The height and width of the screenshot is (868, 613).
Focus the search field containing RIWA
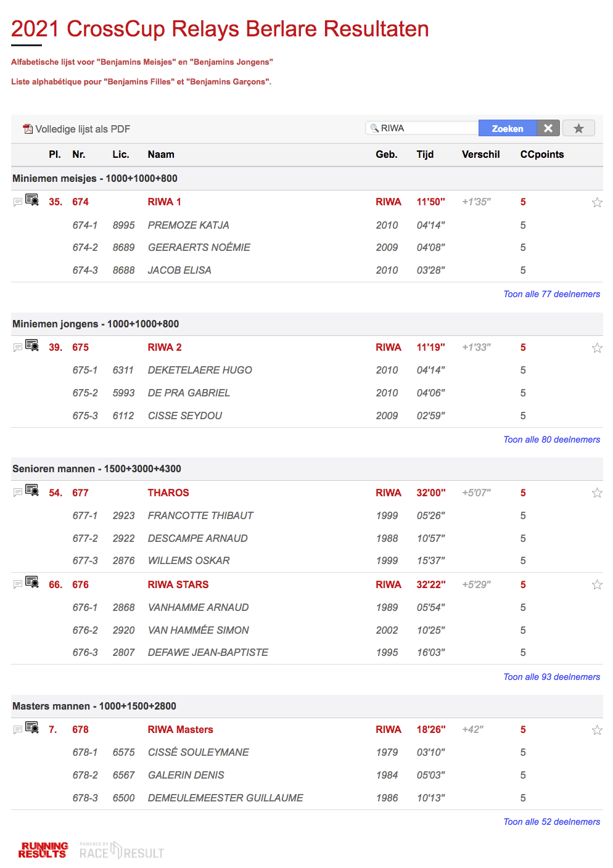[422, 128]
